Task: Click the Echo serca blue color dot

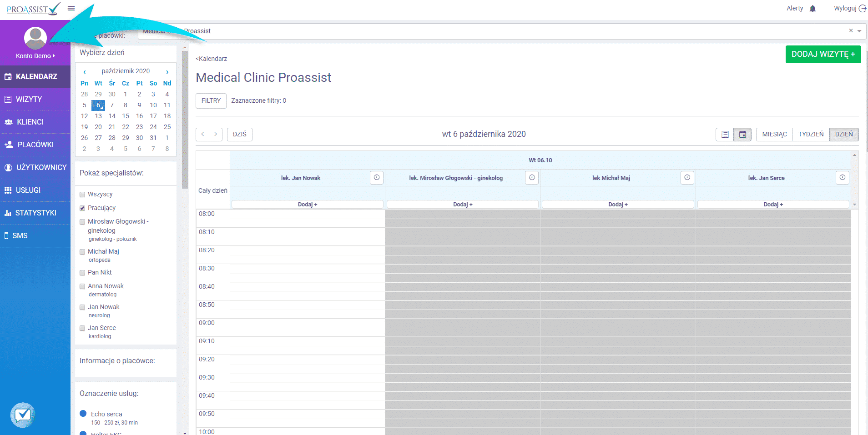Action: pos(83,414)
